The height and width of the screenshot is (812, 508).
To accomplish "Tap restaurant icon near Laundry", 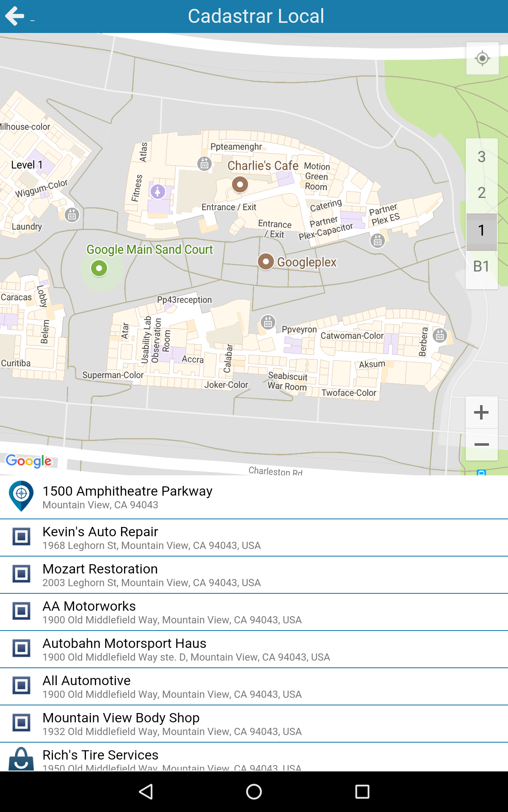I will 72,215.
